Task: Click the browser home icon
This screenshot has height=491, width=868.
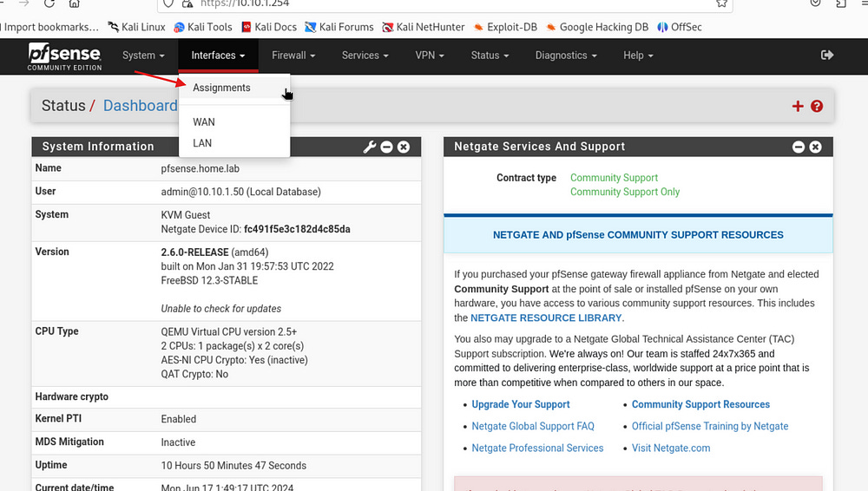Action: pyautogui.click(x=74, y=3)
